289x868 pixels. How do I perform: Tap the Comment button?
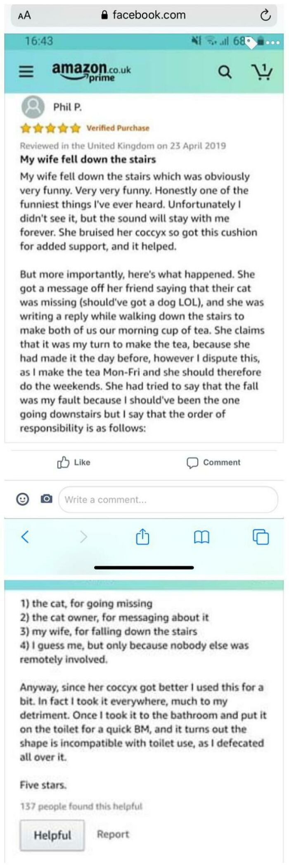pyautogui.click(x=213, y=462)
